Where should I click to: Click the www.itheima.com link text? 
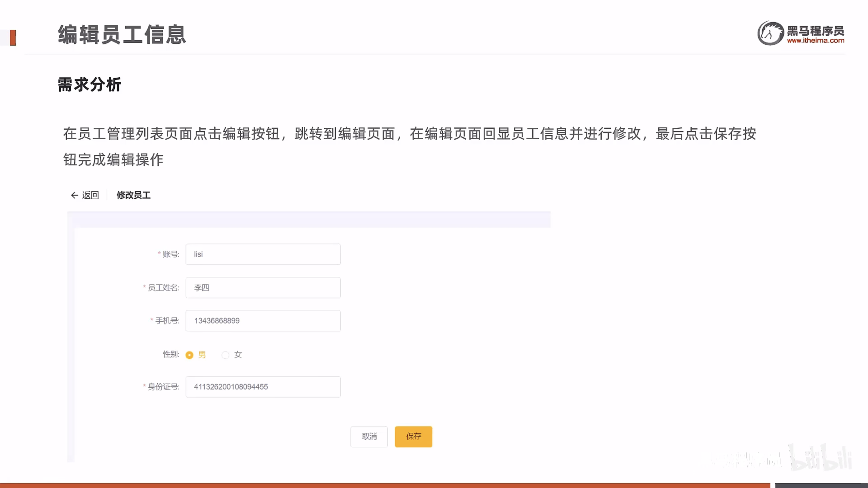coord(815,41)
